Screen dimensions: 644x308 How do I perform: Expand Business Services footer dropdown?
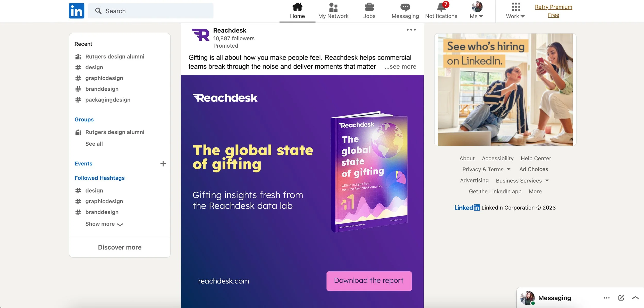point(522,181)
